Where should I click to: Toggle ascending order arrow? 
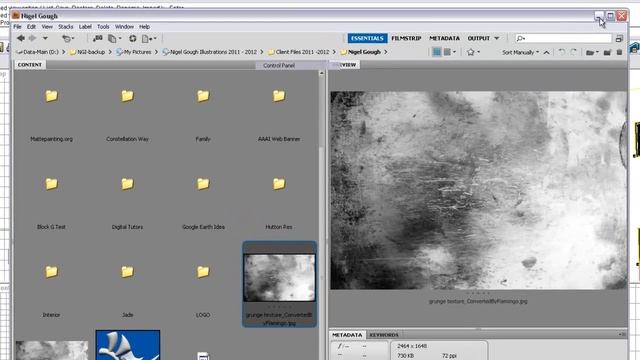coord(547,52)
